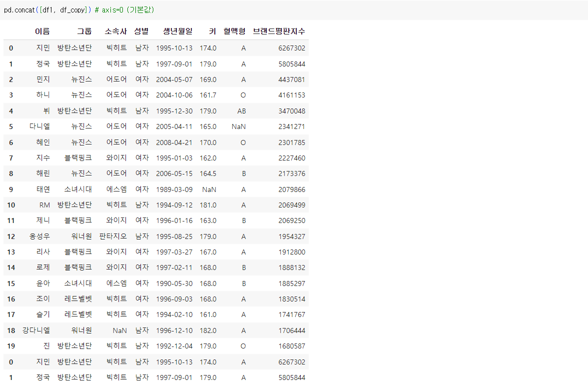Click the birthdate 2004-10-06
This screenshot has height=385, width=588.
pyautogui.click(x=174, y=95)
